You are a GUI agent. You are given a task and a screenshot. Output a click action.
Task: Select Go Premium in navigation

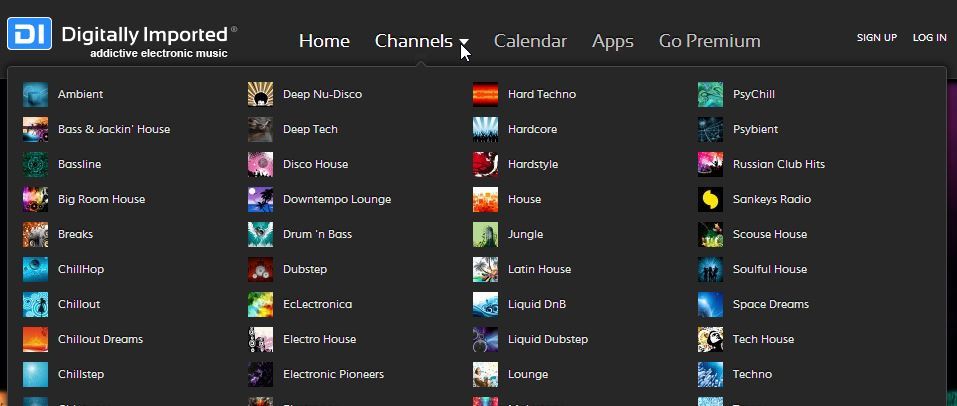(x=710, y=41)
